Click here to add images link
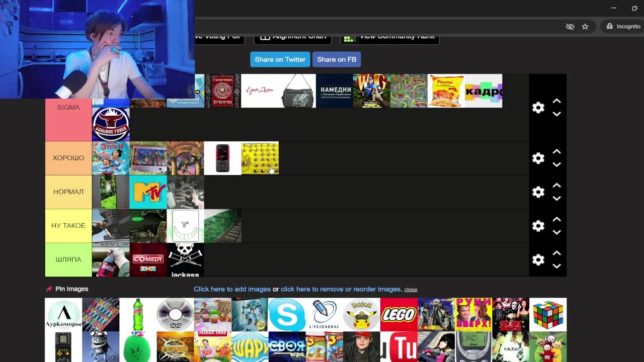The image size is (644, 362). click(232, 289)
